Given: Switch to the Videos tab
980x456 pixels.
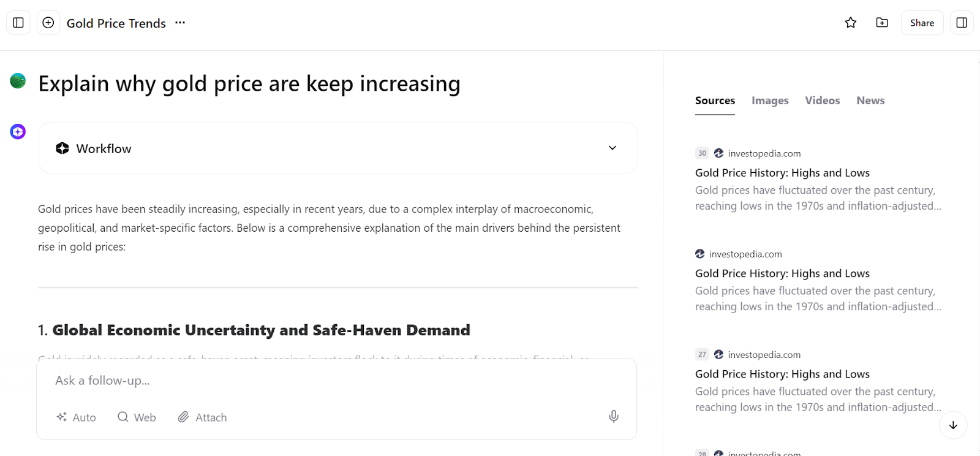Looking at the screenshot, I should tap(822, 101).
